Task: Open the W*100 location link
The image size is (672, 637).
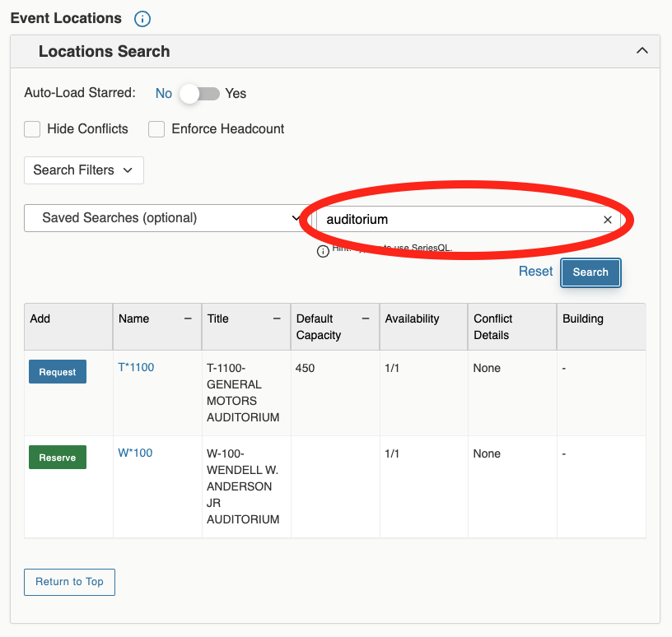Action: pos(135,453)
